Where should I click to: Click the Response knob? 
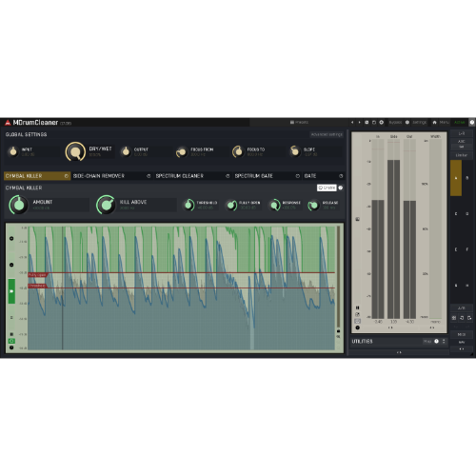tap(275, 205)
